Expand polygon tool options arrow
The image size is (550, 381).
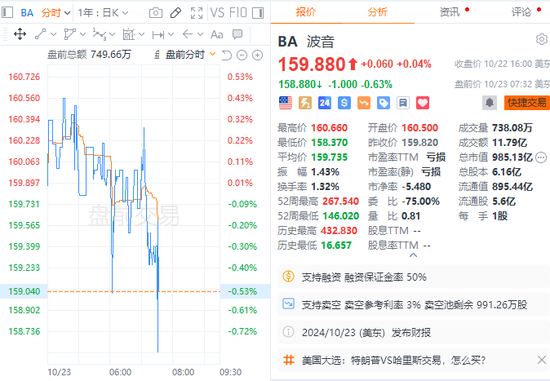pyautogui.click(x=83, y=34)
